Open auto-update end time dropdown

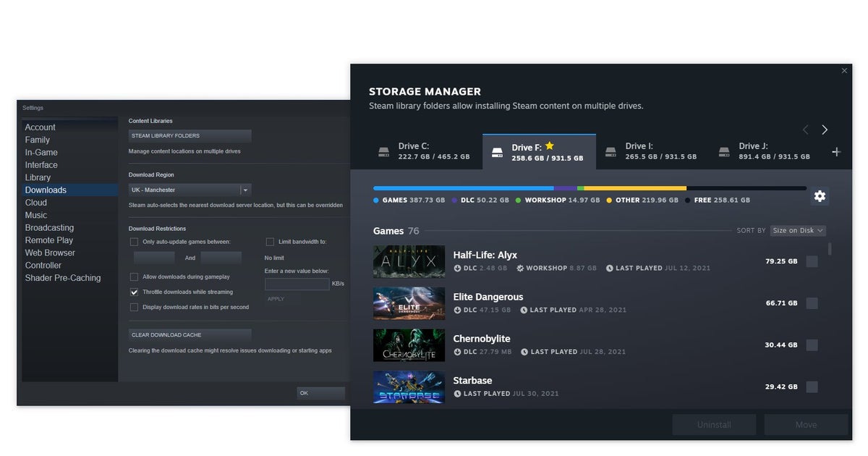click(221, 258)
